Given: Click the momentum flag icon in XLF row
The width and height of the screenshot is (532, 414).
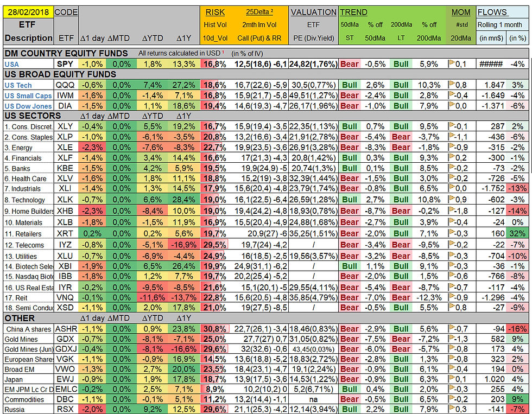Looking at the screenshot, I should [451, 157].
